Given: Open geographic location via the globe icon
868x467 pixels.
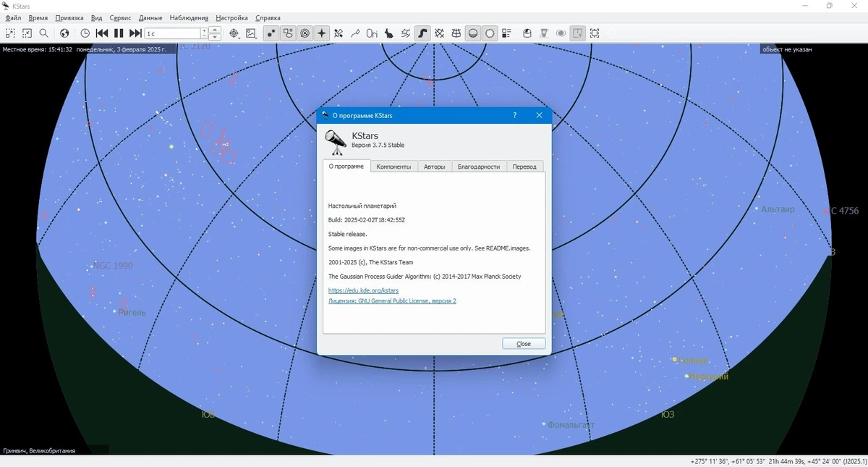Looking at the screenshot, I should 64,33.
